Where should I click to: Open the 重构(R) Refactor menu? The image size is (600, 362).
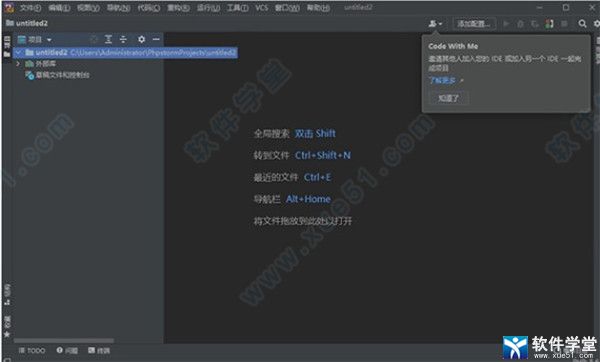coord(178,8)
